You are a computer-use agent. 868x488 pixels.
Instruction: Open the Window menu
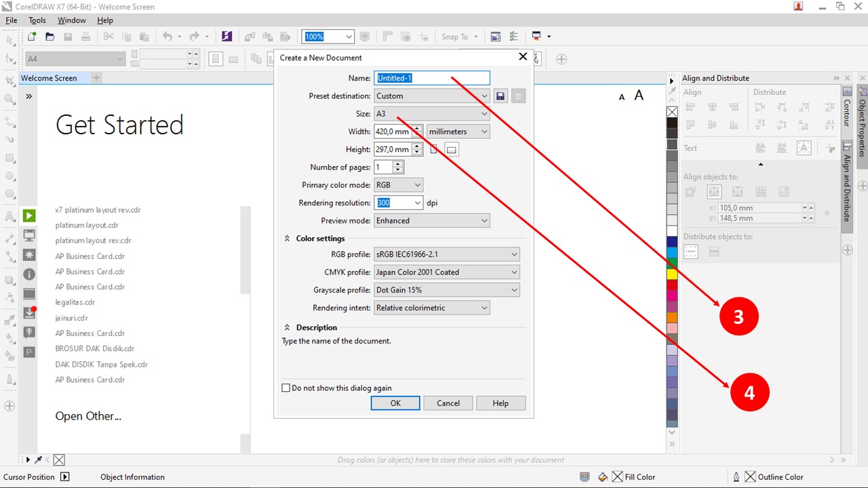pyautogui.click(x=72, y=20)
